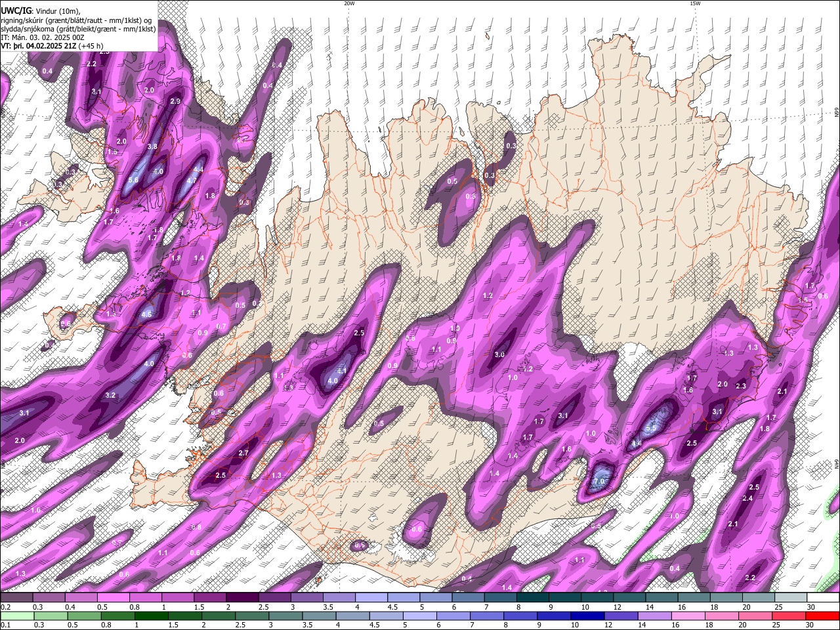The height and width of the screenshot is (630, 840).
Task: Click the 2.4 precipitation value label
Action: pos(747,499)
